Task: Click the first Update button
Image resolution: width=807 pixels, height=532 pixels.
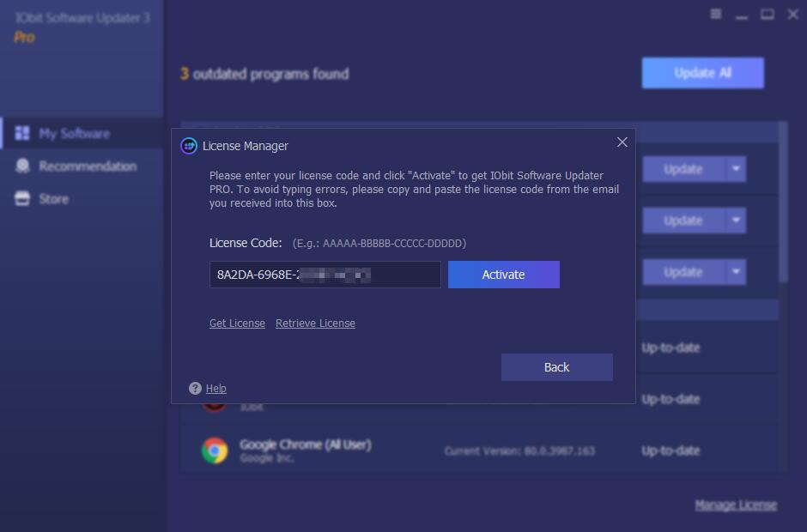Action: tap(683, 169)
